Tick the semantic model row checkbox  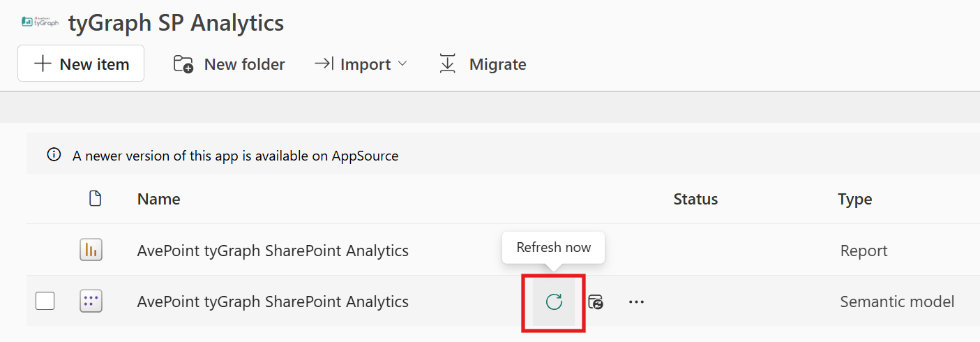point(45,301)
